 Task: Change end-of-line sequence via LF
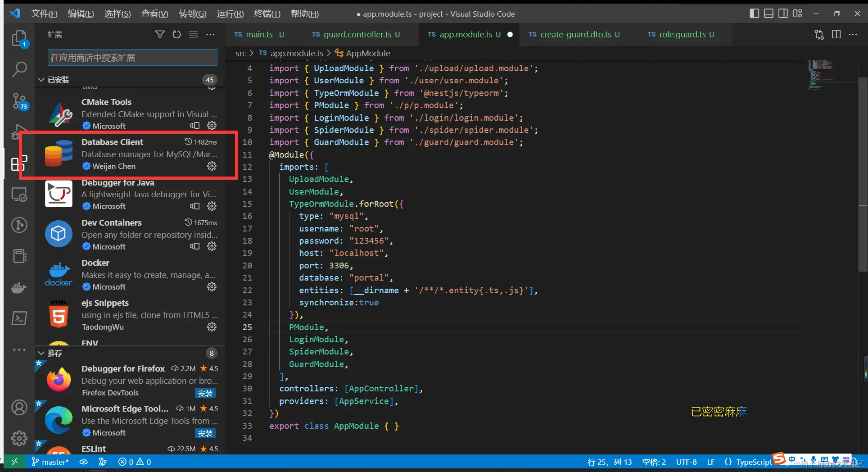[x=711, y=462]
